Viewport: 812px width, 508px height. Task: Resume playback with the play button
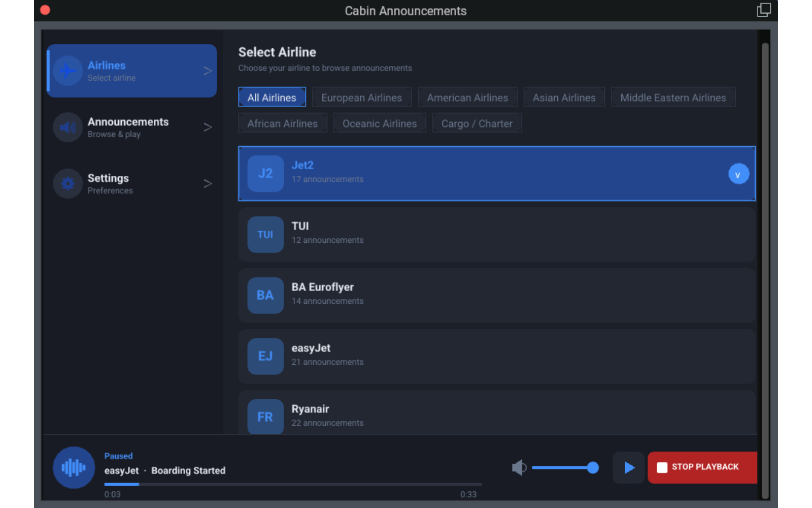click(x=629, y=467)
